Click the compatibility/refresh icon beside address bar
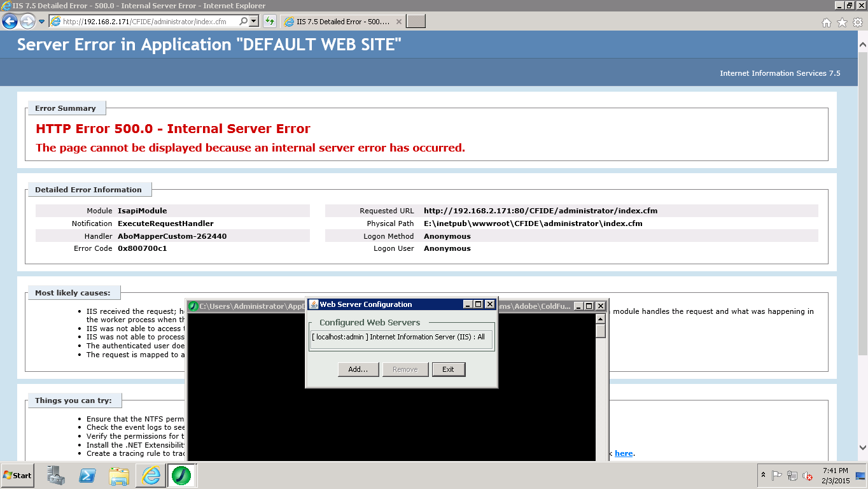 click(x=270, y=22)
